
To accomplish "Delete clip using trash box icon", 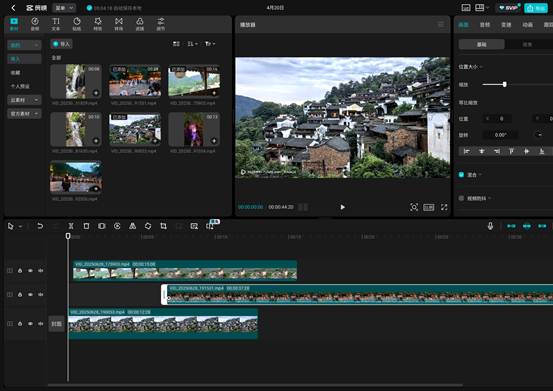I will click(86, 226).
